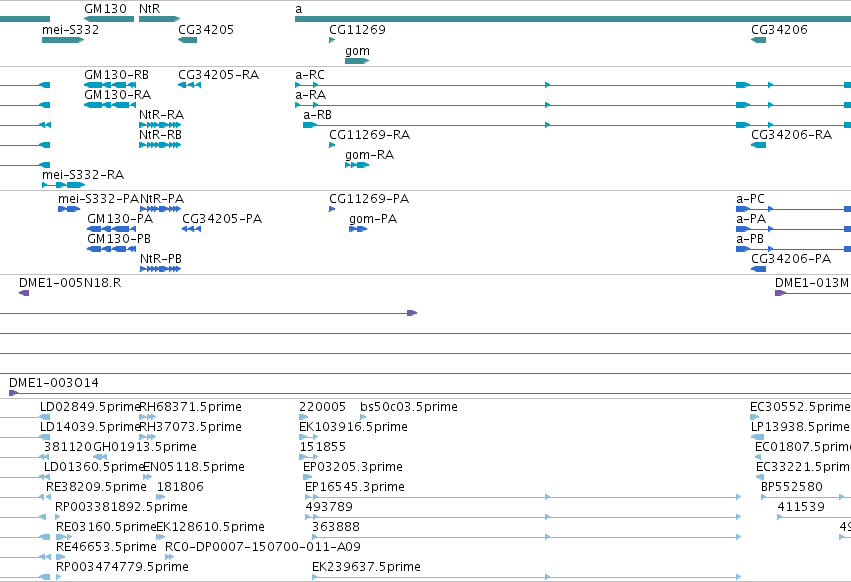Select EST label '493789'
The image size is (851, 582).
[329, 507]
